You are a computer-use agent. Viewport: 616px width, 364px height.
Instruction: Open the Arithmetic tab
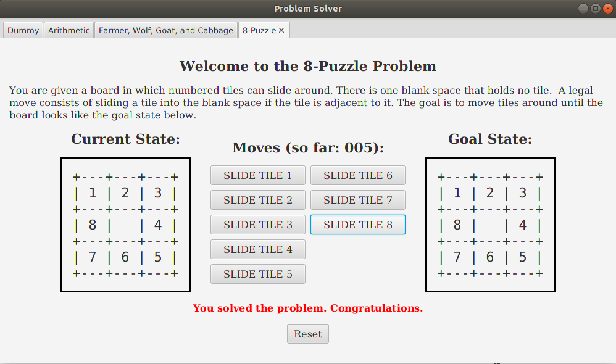(x=69, y=30)
